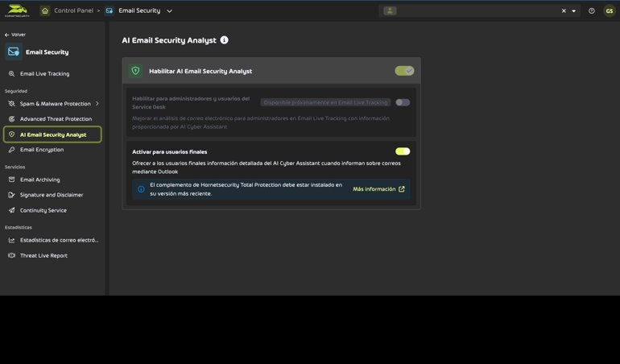This screenshot has height=364, width=620.
Task: Click the Advanced Threat Protection icon
Action: 11,118
